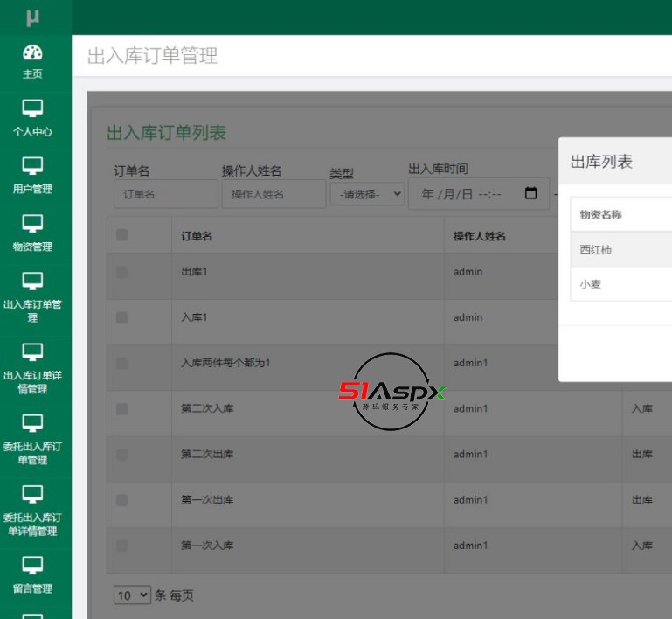Open 物资管理 monitor icon

click(x=32, y=223)
